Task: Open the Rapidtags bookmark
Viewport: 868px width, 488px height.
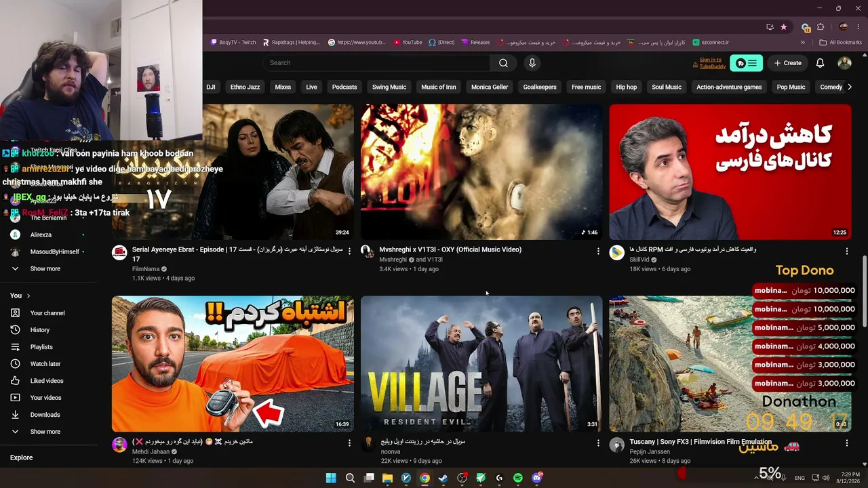Action: (x=292, y=42)
